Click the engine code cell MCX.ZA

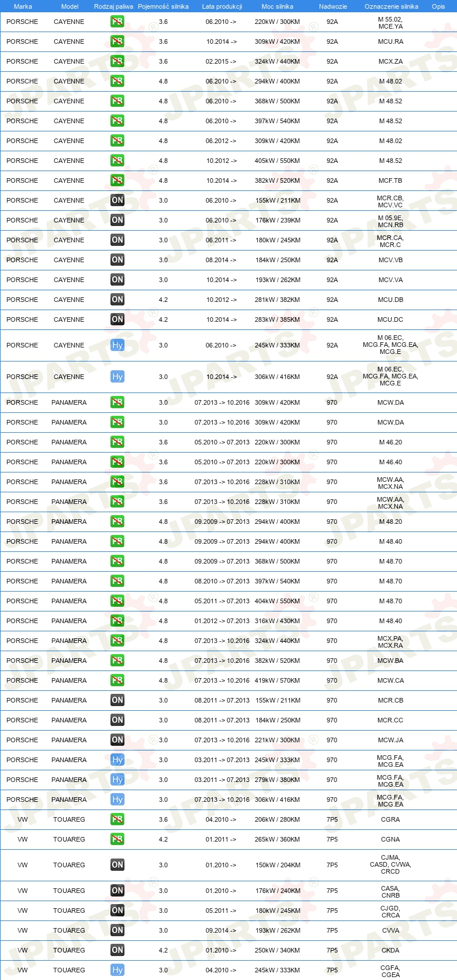390,61
